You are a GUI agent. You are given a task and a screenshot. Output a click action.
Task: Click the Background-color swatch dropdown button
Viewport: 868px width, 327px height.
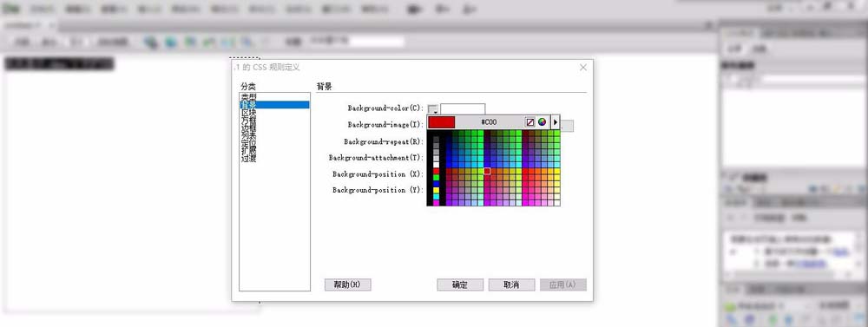(x=433, y=109)
